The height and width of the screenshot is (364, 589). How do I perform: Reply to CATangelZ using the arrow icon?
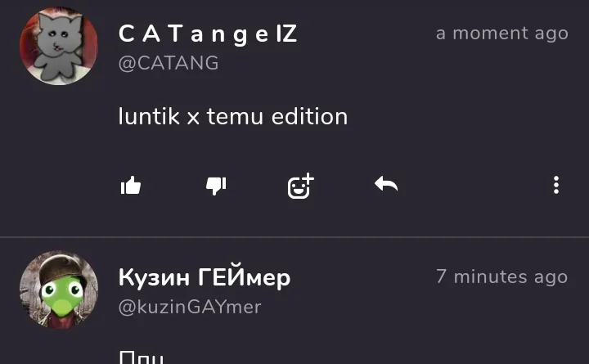tap(386, 184)
